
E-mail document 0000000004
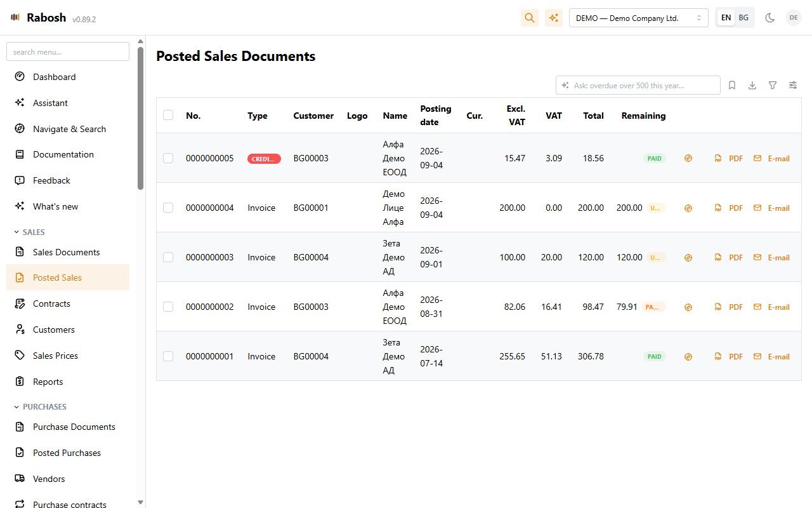(771, 208)
